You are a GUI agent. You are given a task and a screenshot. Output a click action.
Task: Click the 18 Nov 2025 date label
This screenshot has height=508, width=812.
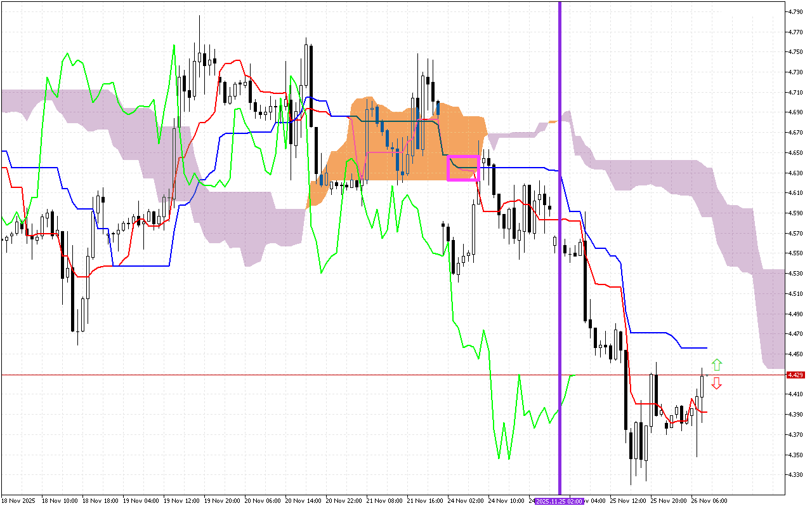19,501
